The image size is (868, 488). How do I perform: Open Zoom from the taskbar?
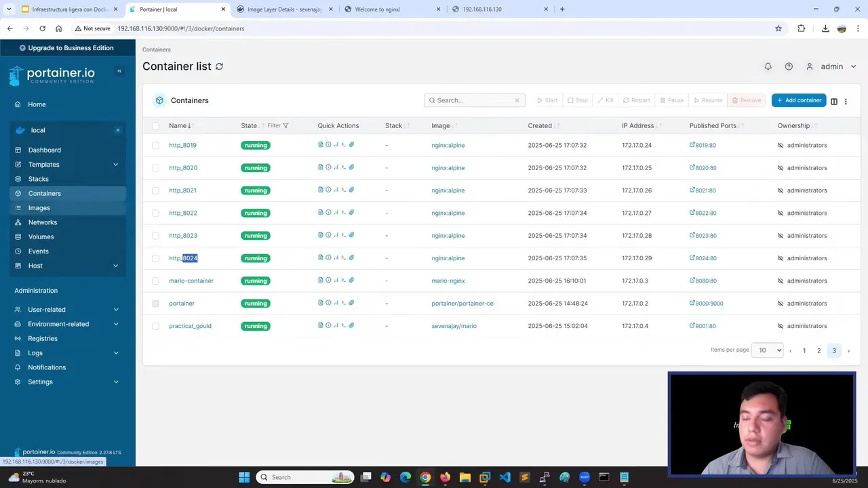click(585, 477)
